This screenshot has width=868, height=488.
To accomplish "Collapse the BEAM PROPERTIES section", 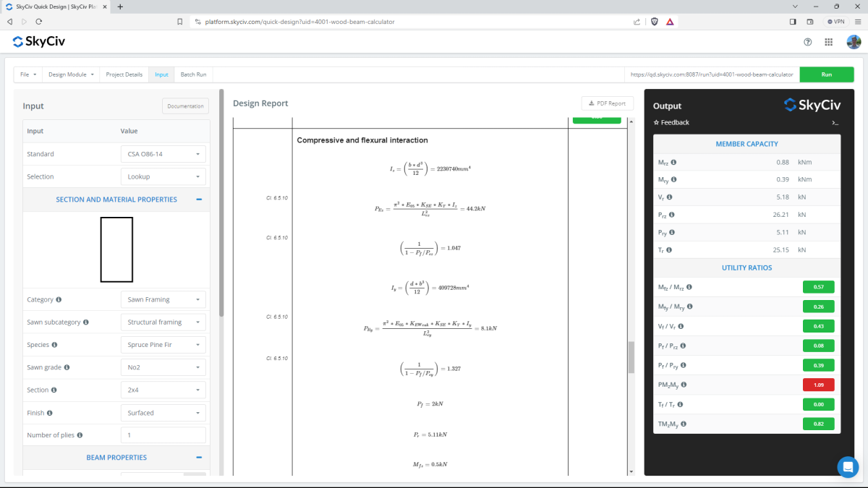I will pos(200,457).
